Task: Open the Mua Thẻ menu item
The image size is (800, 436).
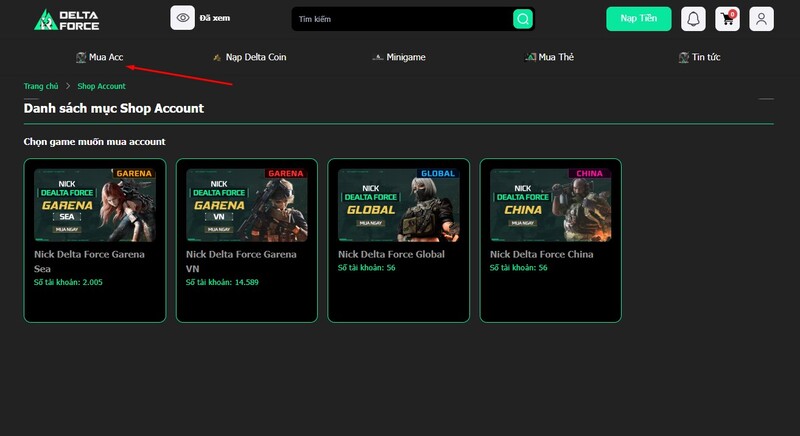Action: (x=549, y=57)
